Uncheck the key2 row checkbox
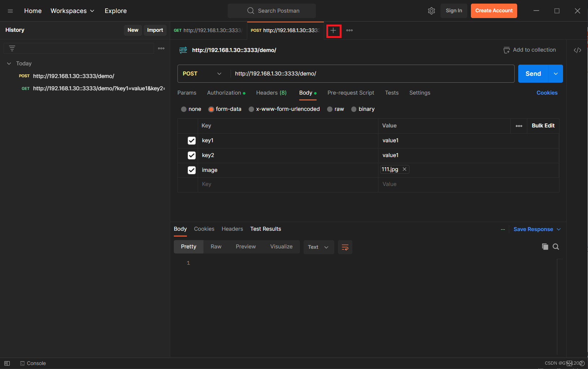The height and width of the screenshot is (369, 588). click(192, 156)
